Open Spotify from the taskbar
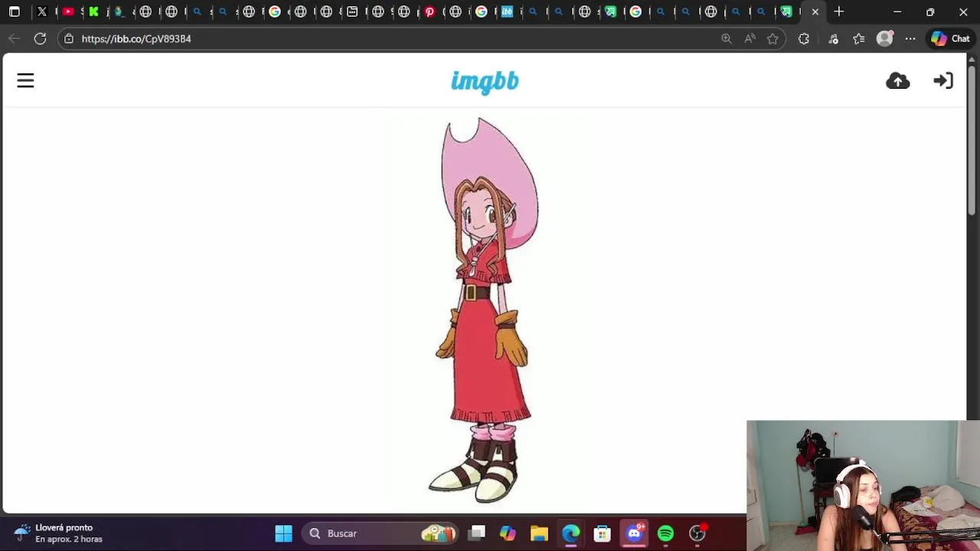980x551 pixels. click(665, 533)
